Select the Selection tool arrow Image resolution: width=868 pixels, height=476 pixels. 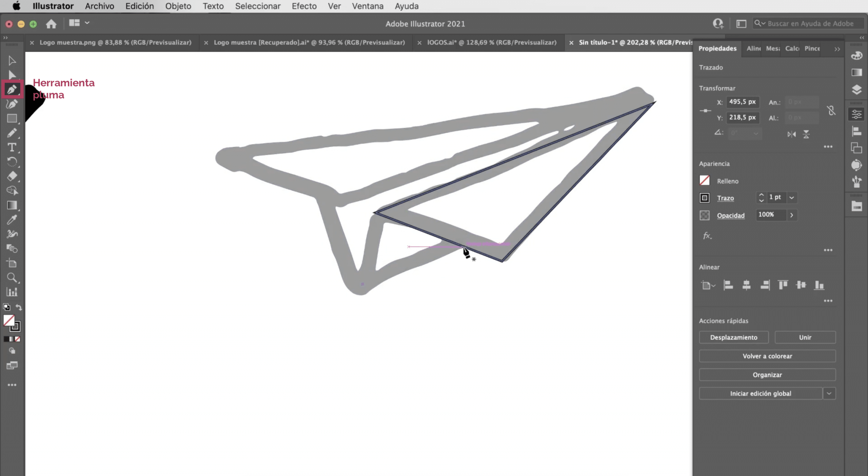pos(12,61)
